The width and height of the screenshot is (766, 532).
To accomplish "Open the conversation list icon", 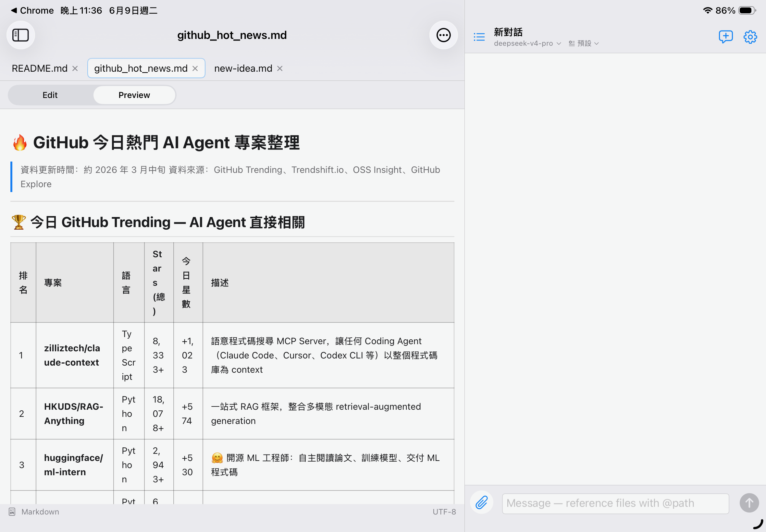I will pos(479,37).
